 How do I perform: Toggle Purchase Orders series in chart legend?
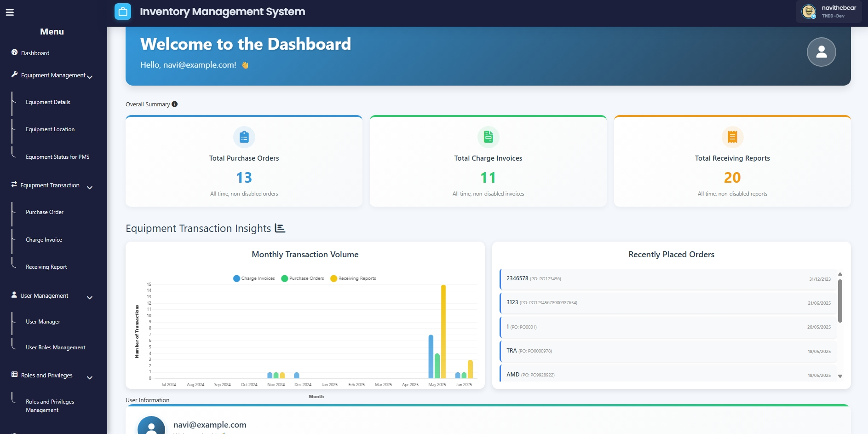click(302, 278)
